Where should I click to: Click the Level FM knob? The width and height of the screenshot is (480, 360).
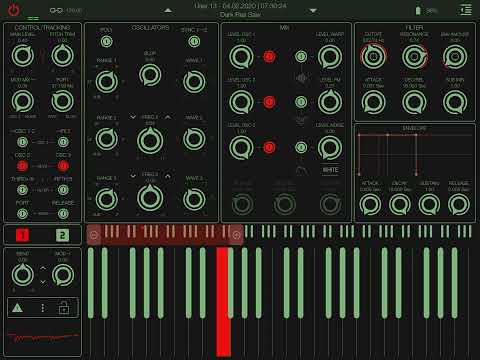[330, 102]
